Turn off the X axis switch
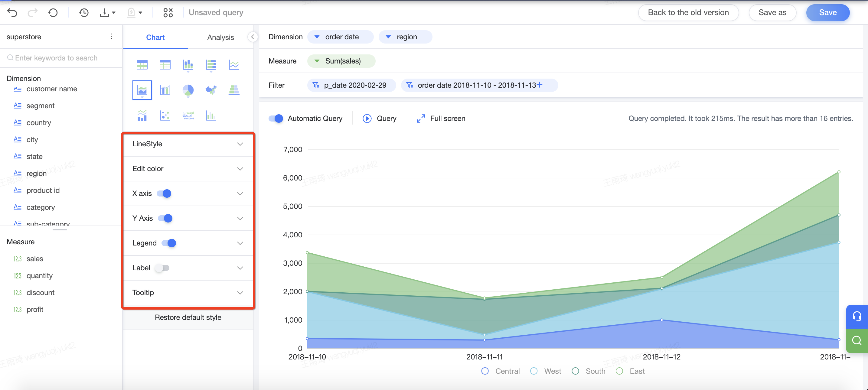 [164, 194]
